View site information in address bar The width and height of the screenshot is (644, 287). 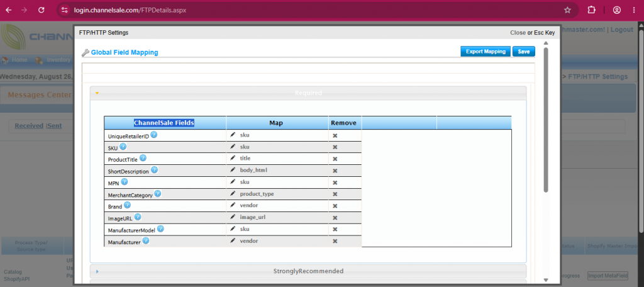(x=64, y=10)
